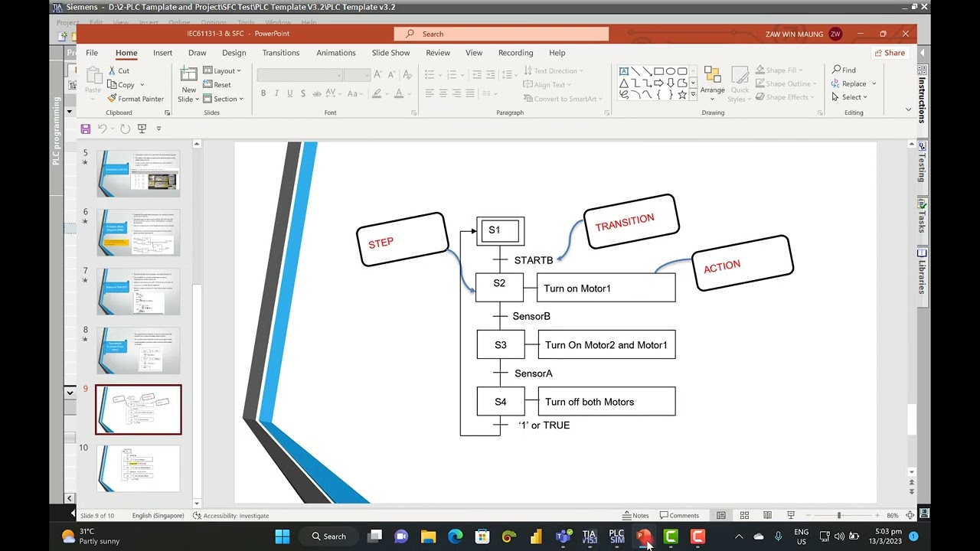Toggle text Shadow
Viewport: 980px width, 551px height.
coord(303,93)
